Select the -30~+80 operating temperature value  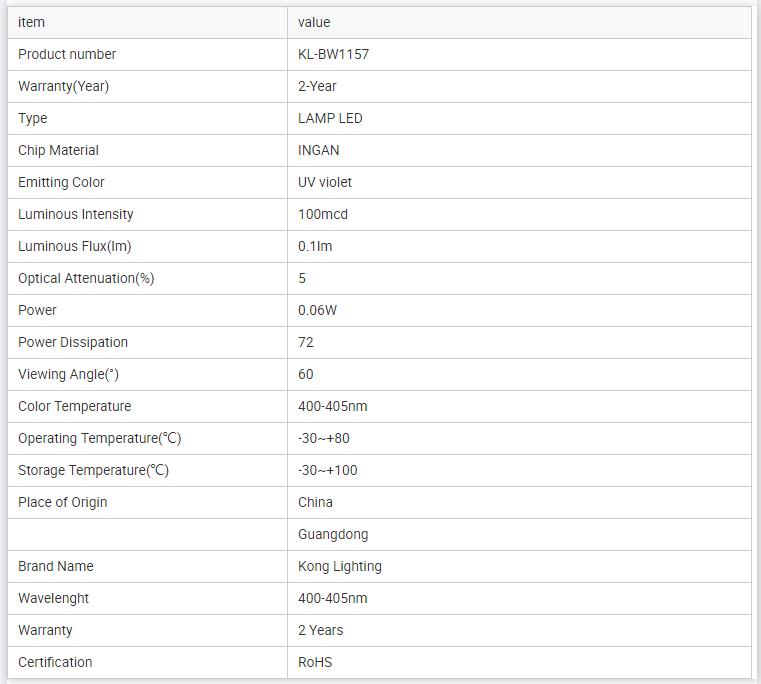(x=324, y=438)
